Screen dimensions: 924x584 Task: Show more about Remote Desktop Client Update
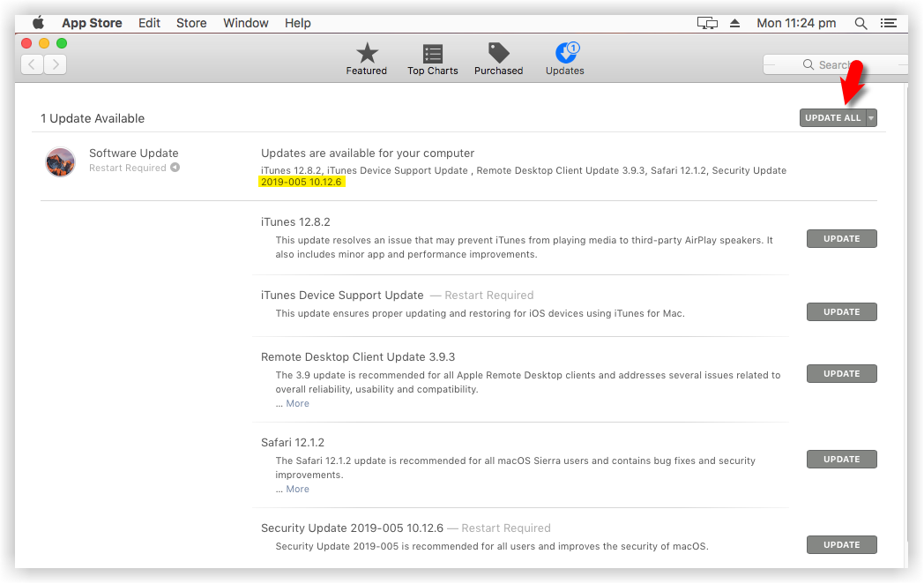(298, 403)
